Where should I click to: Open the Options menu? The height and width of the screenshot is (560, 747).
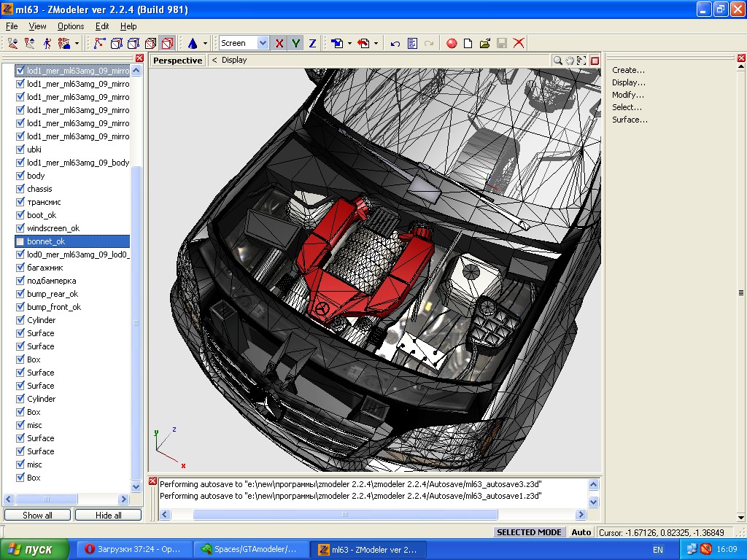[71, 26]
